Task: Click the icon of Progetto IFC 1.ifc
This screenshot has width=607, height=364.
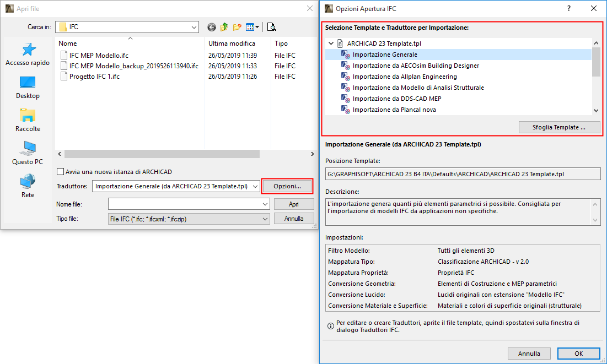Action: click(64, 76)
